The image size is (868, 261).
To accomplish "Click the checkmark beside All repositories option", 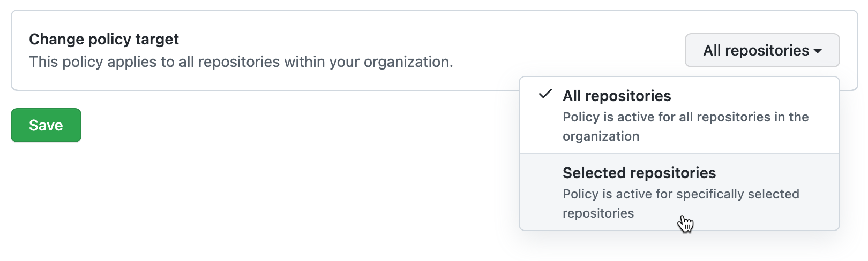I will 545,95.
